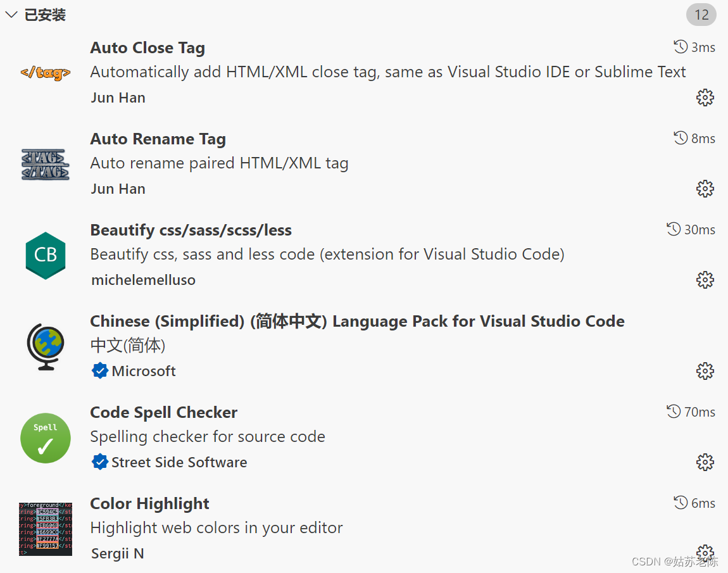
Task: Click activation time clock icon for Auto Rename Tag
Action: click(x=681, y=138)
